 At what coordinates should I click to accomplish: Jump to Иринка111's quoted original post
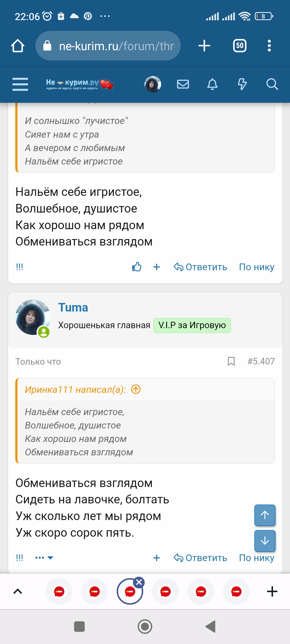coord(136,389)
